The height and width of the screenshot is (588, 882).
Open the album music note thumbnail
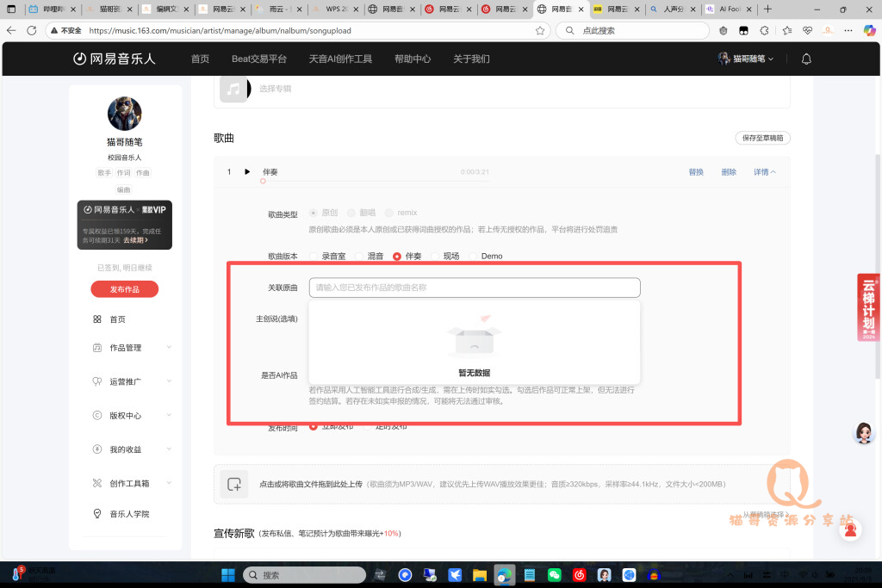[x=233, y=89]
